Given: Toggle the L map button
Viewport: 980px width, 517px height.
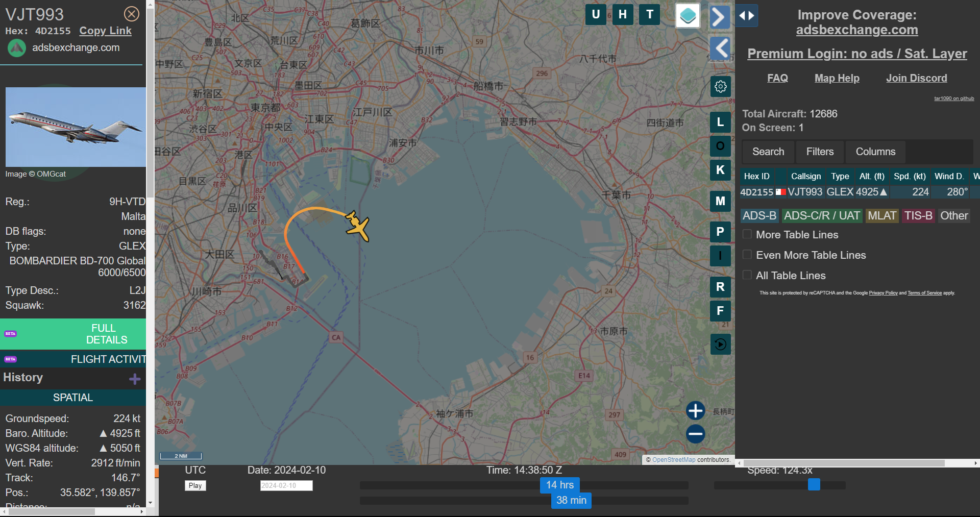Looking at the screenshot, I should coord(721,122).
